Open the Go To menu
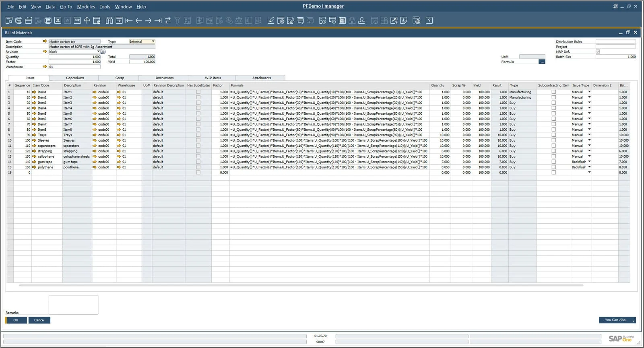This screenshot has width=644, height=348. point(66,7)
